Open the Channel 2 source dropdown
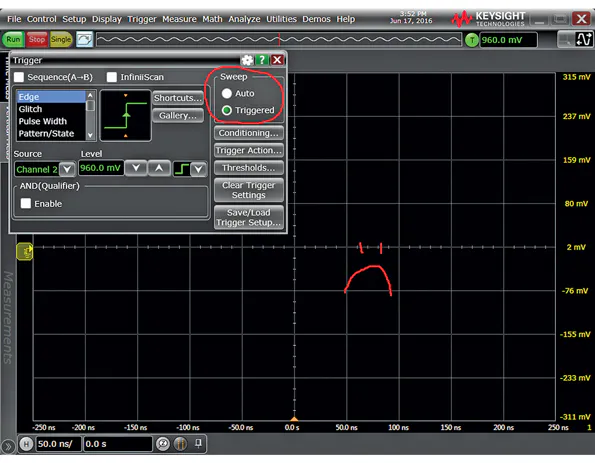Screen dimensions: 595x463 (67, 169)
